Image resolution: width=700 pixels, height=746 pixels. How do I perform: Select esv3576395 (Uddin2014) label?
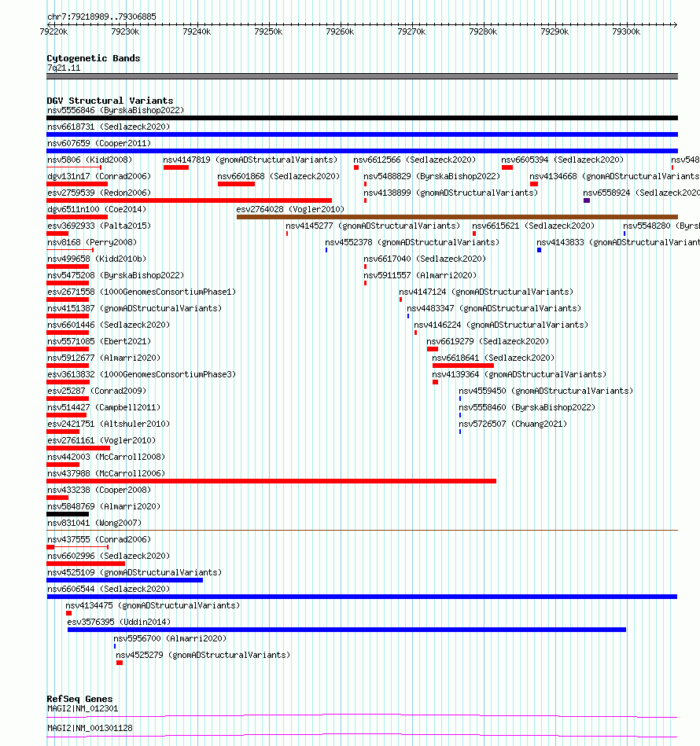tap(119, 622)
